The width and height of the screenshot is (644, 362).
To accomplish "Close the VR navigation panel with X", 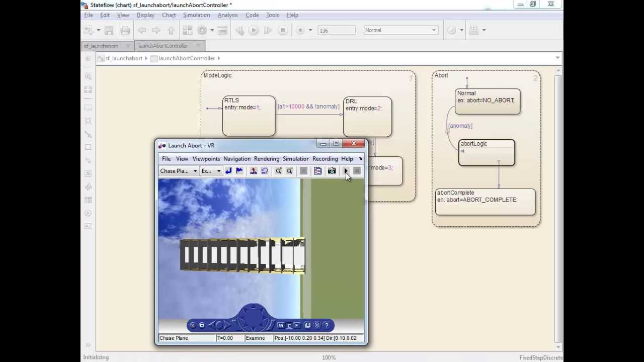I will point(192,325).
